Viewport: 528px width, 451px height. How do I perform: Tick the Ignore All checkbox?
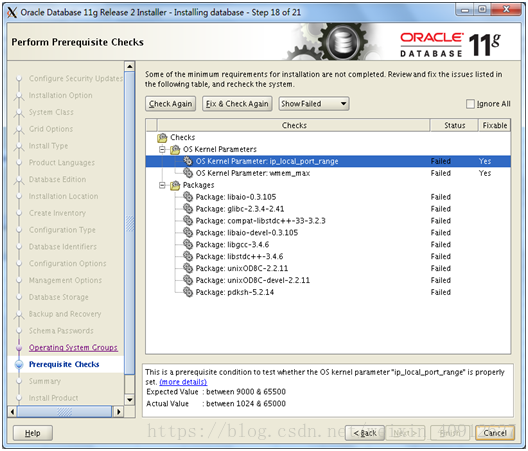pos(470,104)
